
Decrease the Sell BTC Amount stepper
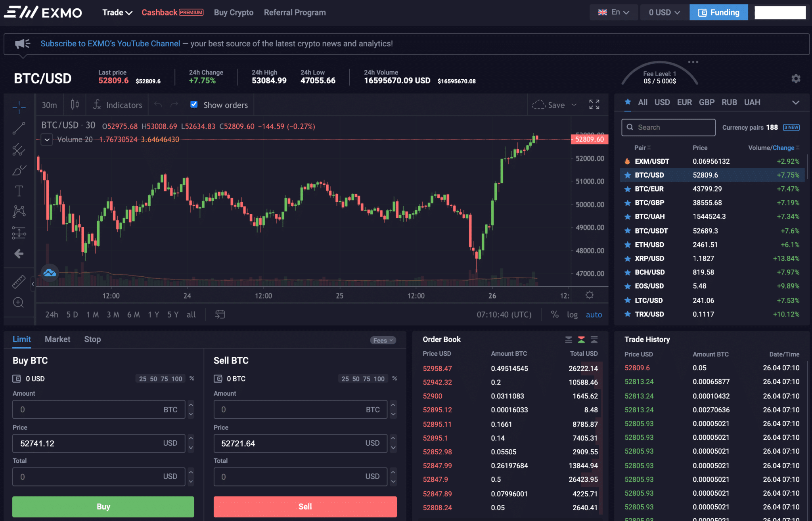393,414
